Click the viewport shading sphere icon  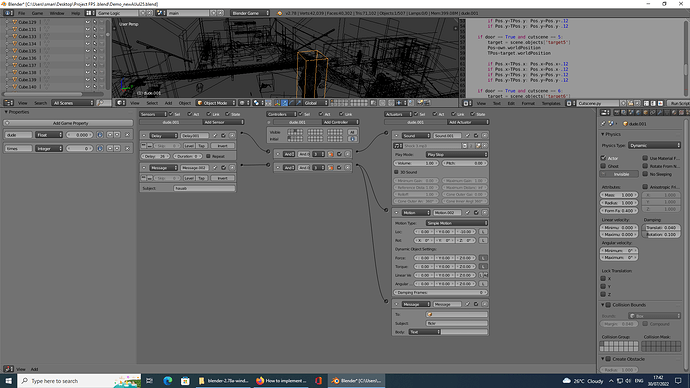point(242,103)
